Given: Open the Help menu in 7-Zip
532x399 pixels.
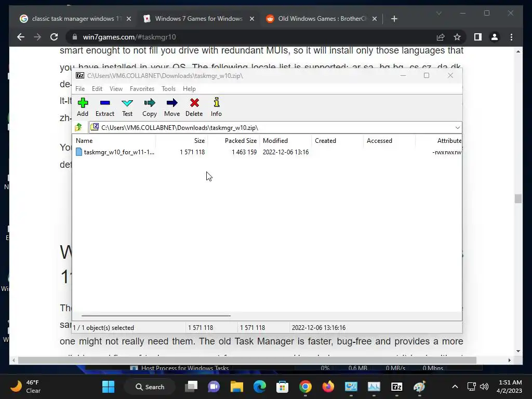Looking at the screenshot, I should click(189, 88).
